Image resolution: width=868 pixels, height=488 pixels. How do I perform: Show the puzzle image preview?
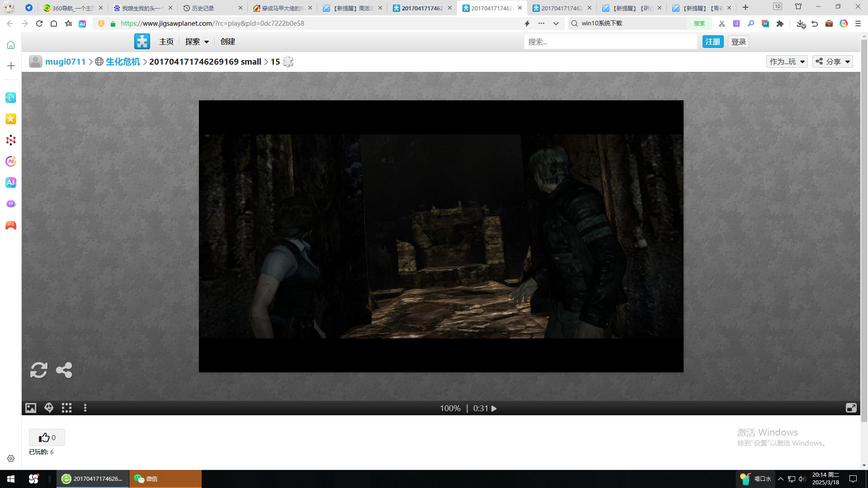coord(31,408)
